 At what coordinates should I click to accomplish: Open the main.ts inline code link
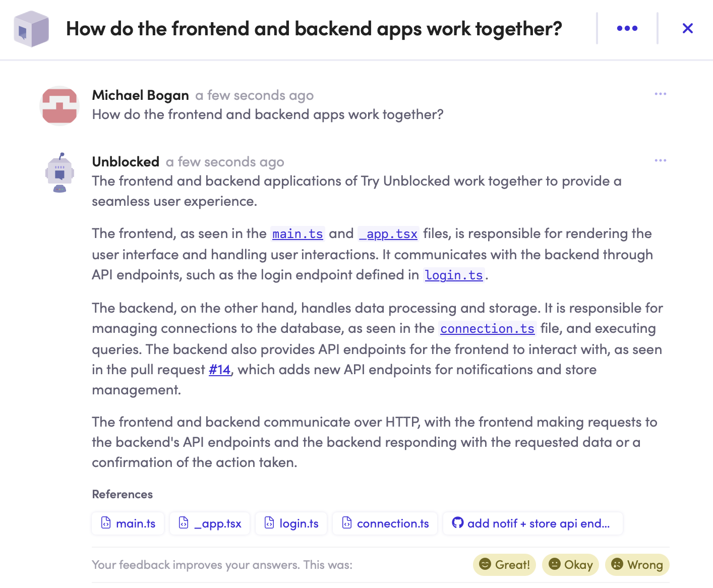click(x=298, y=234)
